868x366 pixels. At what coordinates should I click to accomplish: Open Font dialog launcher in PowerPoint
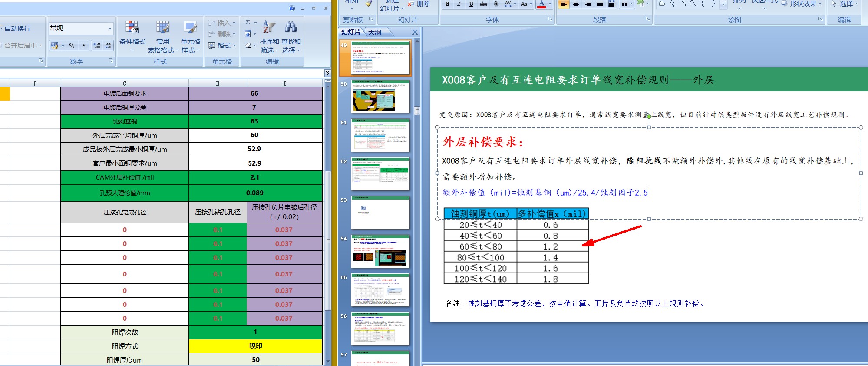coord(550,19)
